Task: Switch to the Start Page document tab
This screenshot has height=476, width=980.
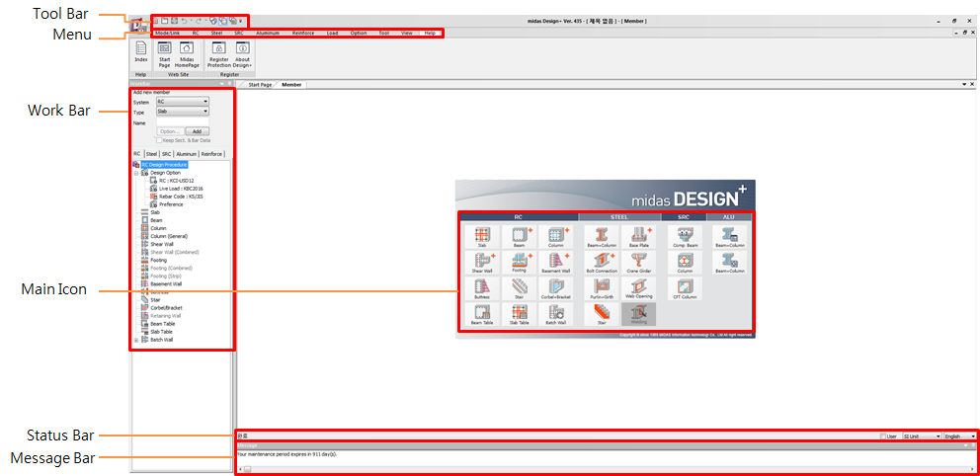Action: 260,84
